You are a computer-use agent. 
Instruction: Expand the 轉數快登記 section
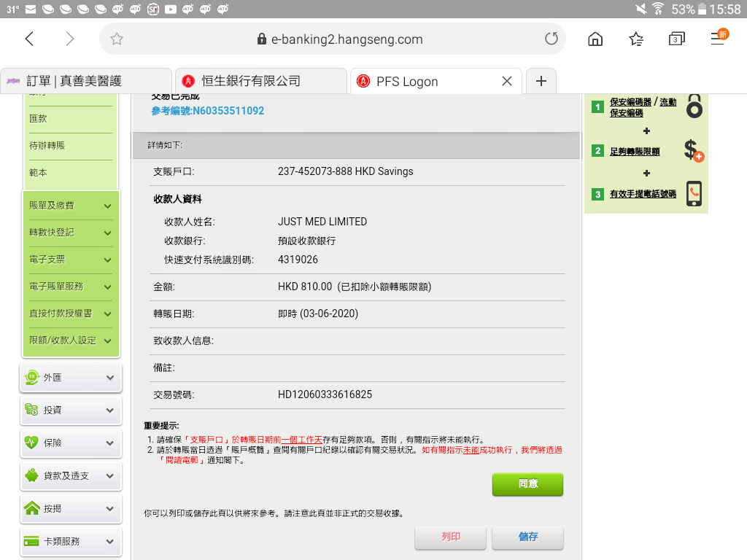71,233
